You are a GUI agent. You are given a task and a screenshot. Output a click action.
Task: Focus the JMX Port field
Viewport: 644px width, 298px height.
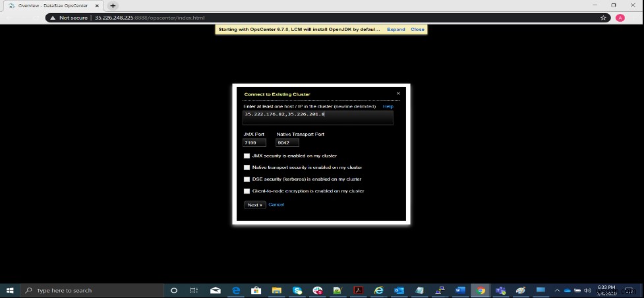coord(254,142)
